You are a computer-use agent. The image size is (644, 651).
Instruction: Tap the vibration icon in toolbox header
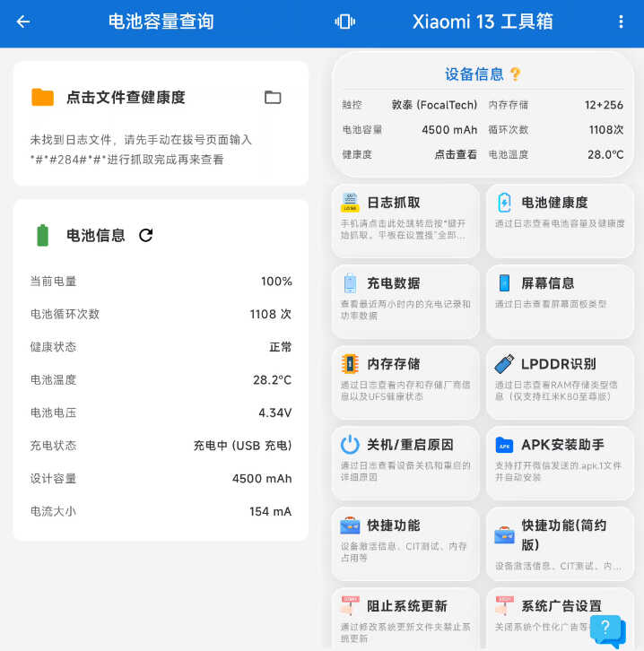click(x=344, y=22)
